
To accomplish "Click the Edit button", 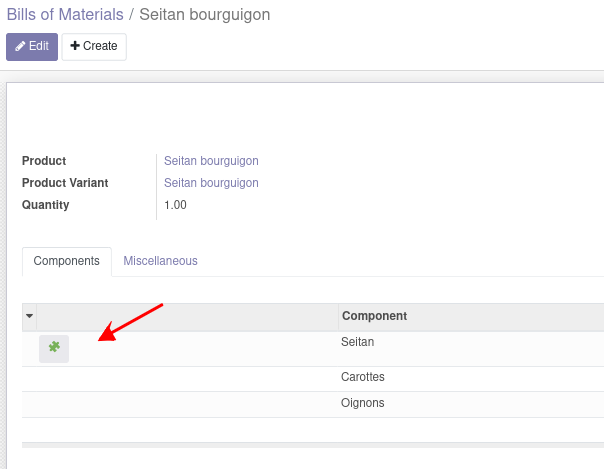I will (x=32, y=47).
